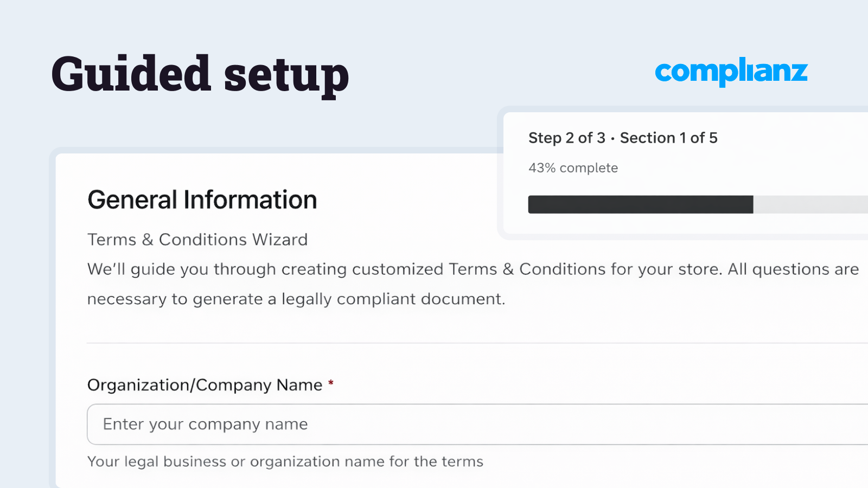Focus the company name input field
868x488 pixels.
pyautogui.click(x=477, y=424)
